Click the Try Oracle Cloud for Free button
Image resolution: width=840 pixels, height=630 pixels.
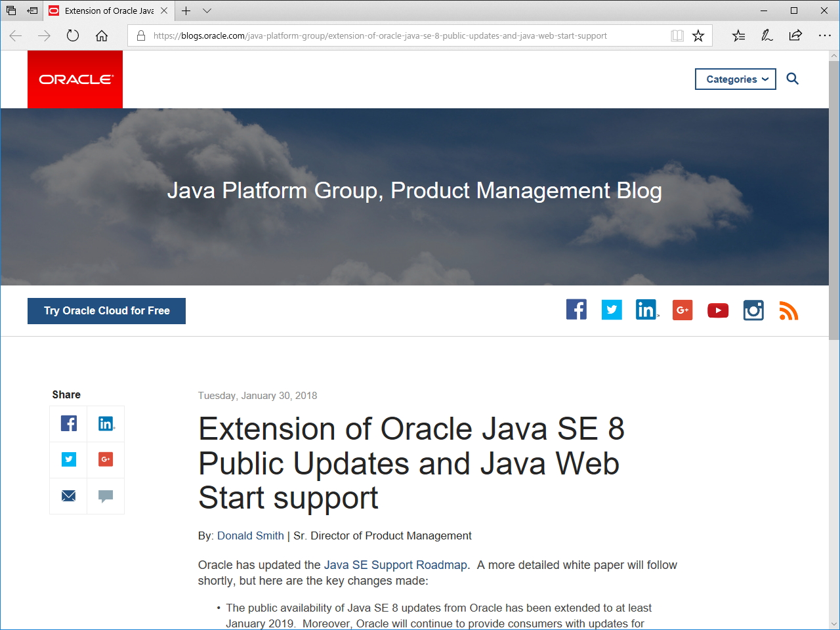pyautogui.click(x=106, y=310)
